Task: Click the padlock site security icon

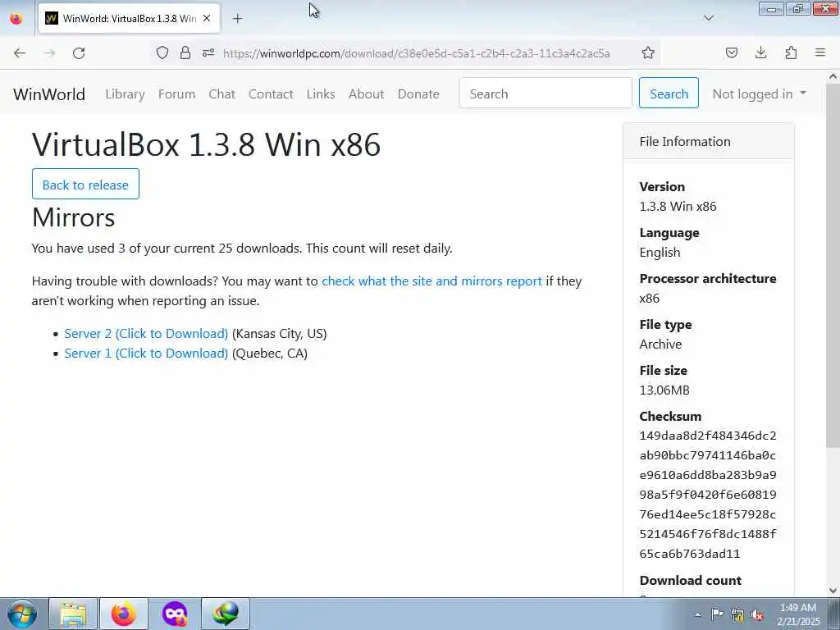Action: 185,52
